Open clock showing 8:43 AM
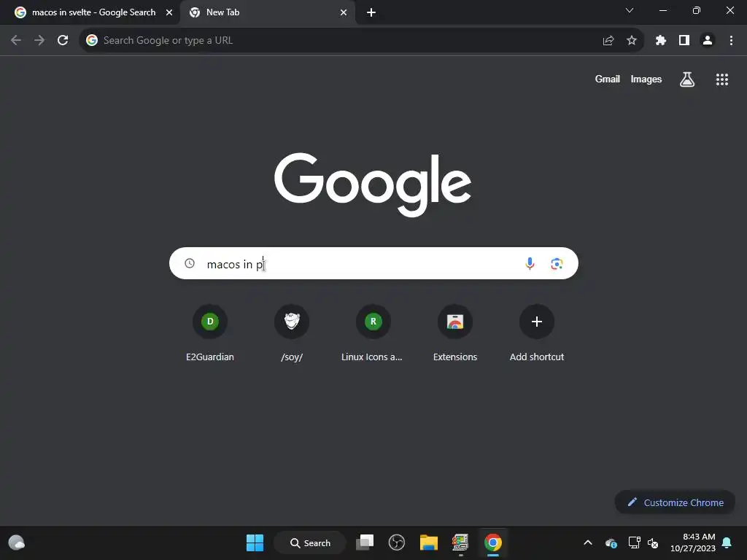Image resolution: width=747 pixels, height=560 pixels. (x=693, y=542)
